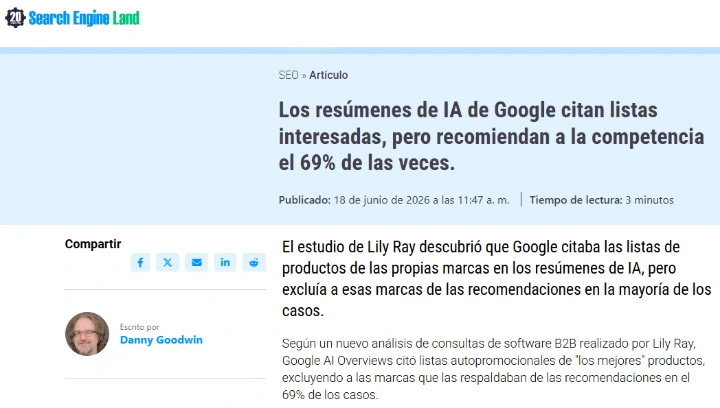This screenshot has width=720, height=408.
Task: Share article on X
Action: tap(168, 263)
